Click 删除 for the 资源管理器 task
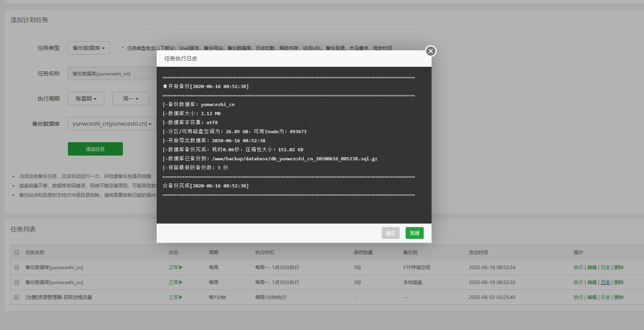This screenshot has width=644, height=330. click(x=619, y=297)
